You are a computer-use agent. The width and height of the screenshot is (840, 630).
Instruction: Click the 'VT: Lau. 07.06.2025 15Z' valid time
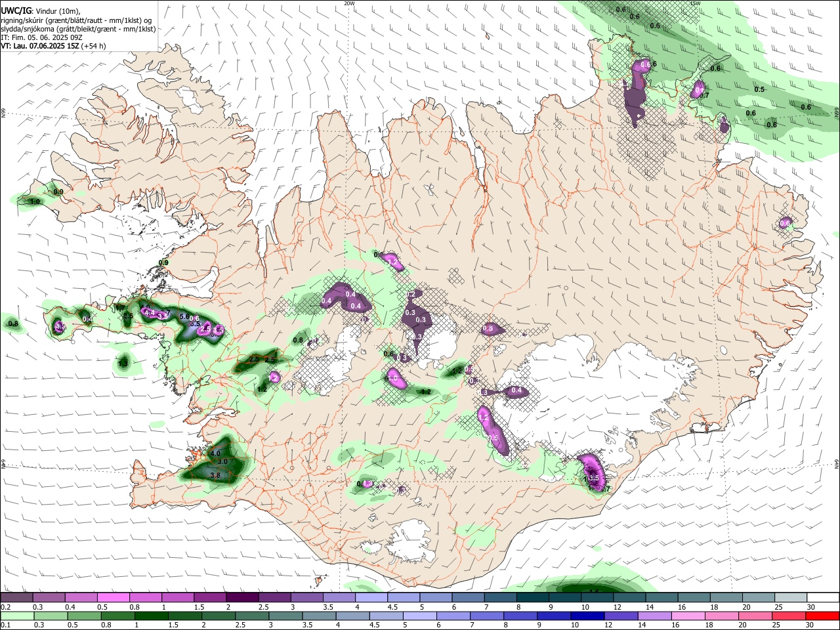[40, 46]
